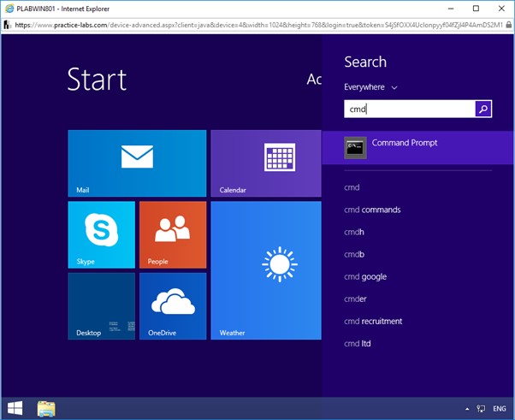Screen dimensions: 515x420
Task: Open the Weather tile
Action: [x=266, y=270]
